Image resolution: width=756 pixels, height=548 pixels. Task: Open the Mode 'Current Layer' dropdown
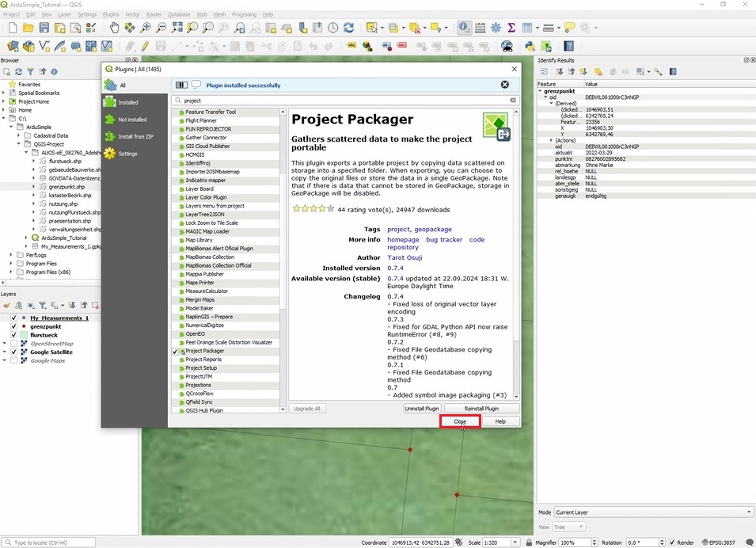click(x=652, y=512)
